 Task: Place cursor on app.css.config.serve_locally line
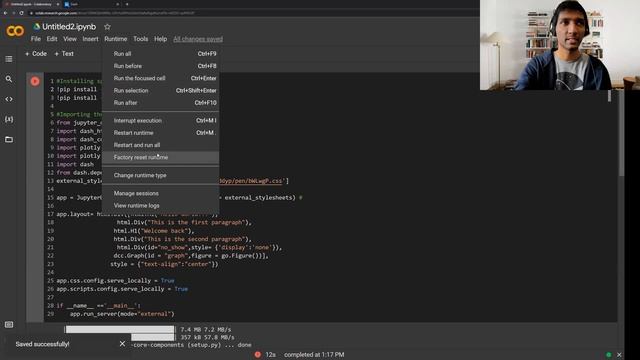pos(115,281)
